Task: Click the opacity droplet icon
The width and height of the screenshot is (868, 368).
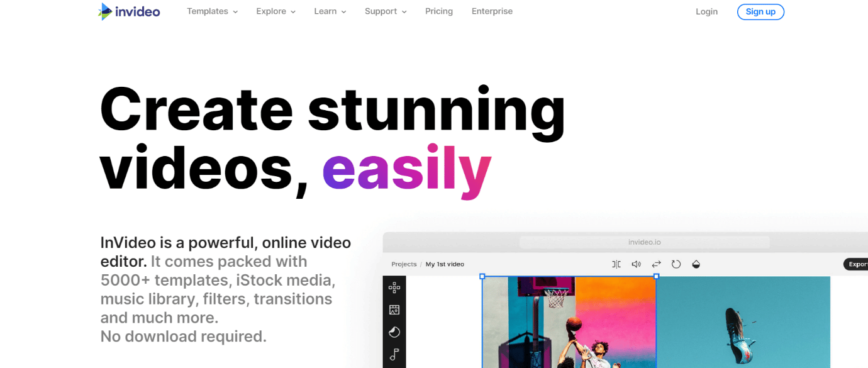Action: 696,264
